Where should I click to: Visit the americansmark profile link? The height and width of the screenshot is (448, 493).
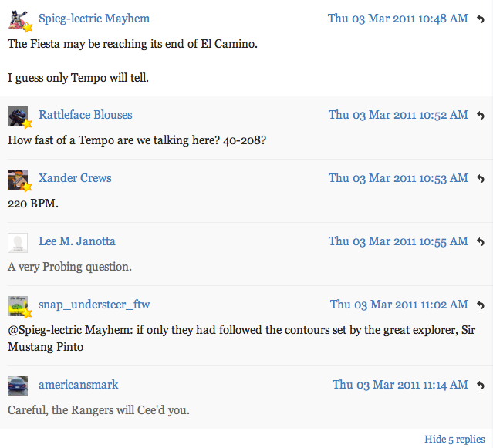(78, 385)
